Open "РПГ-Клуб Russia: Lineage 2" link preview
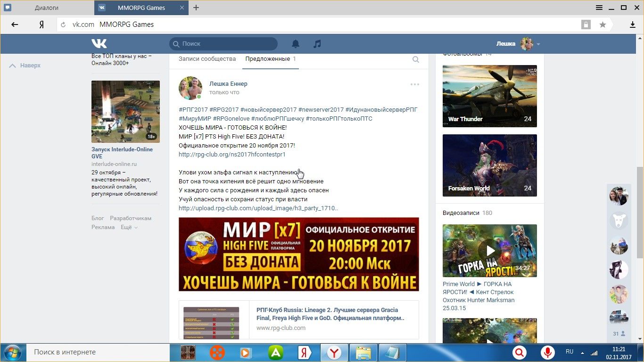This screenshot has width=644, height=362. [x=330, y=314]
